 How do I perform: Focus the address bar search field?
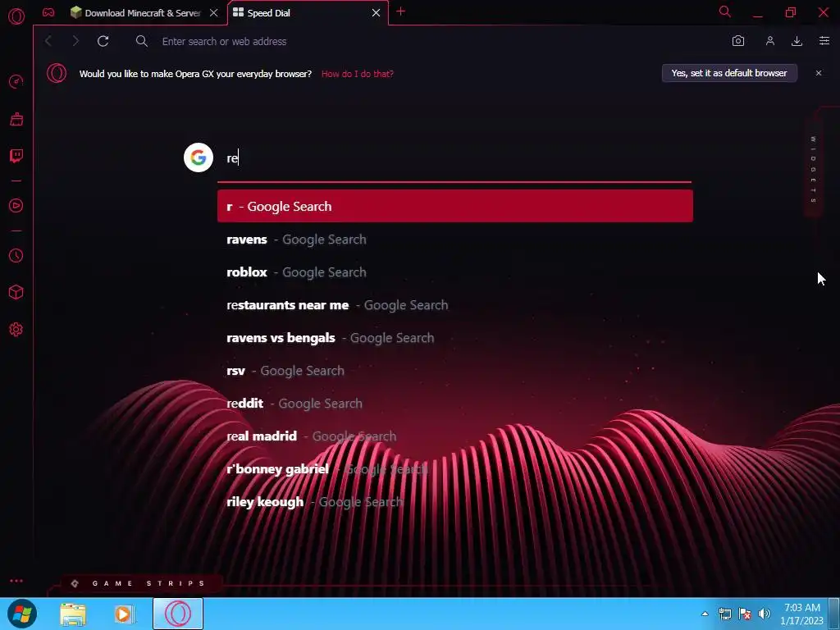pyautogui.click(x=428, y=41)
